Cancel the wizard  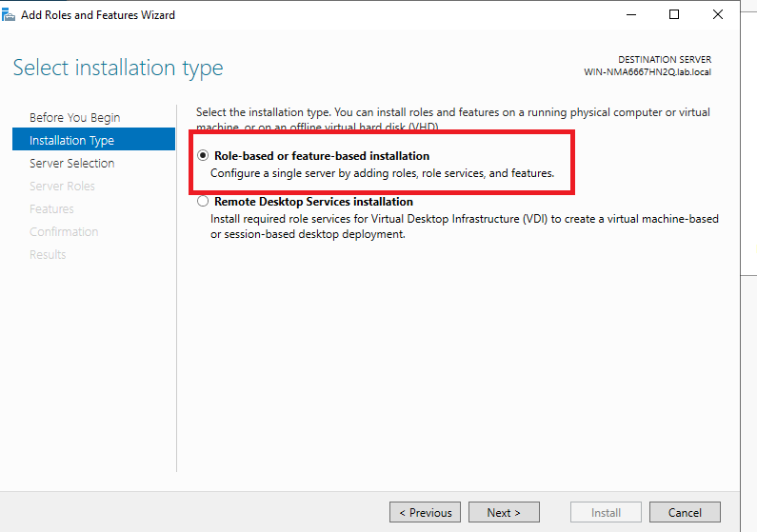(x=685, y=512)
